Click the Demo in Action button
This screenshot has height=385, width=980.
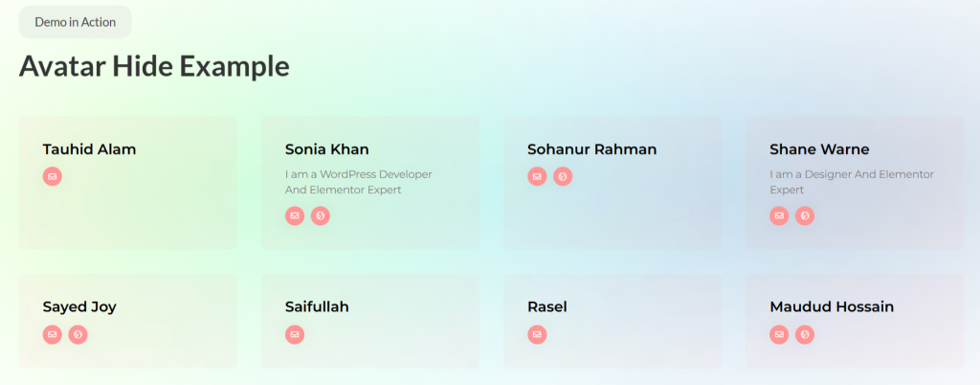pyautogui.click(x=75, y=22)
